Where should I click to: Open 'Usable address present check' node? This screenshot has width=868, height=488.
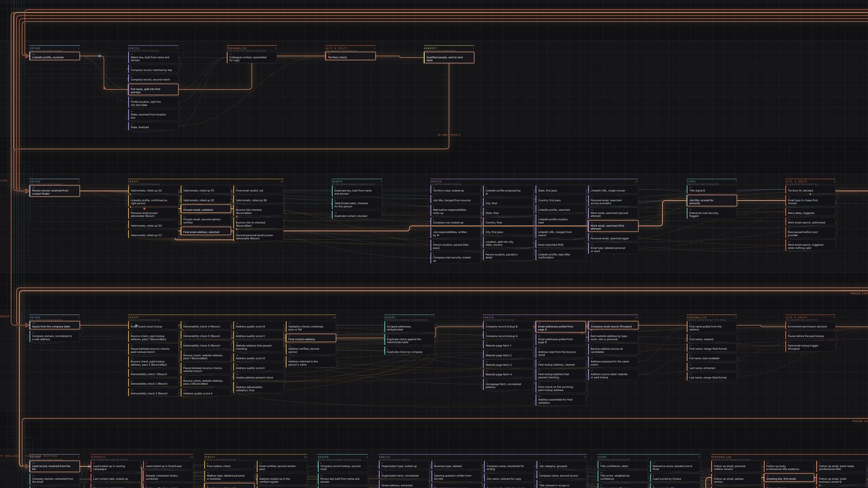coord(259,377)
